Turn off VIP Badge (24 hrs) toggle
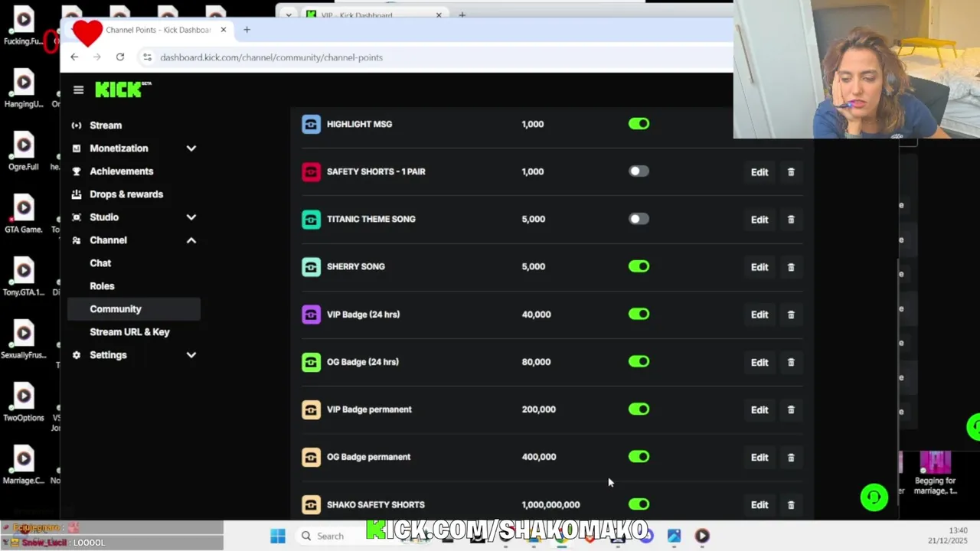Viewport: 980px width, 551px height. (639, 314)
